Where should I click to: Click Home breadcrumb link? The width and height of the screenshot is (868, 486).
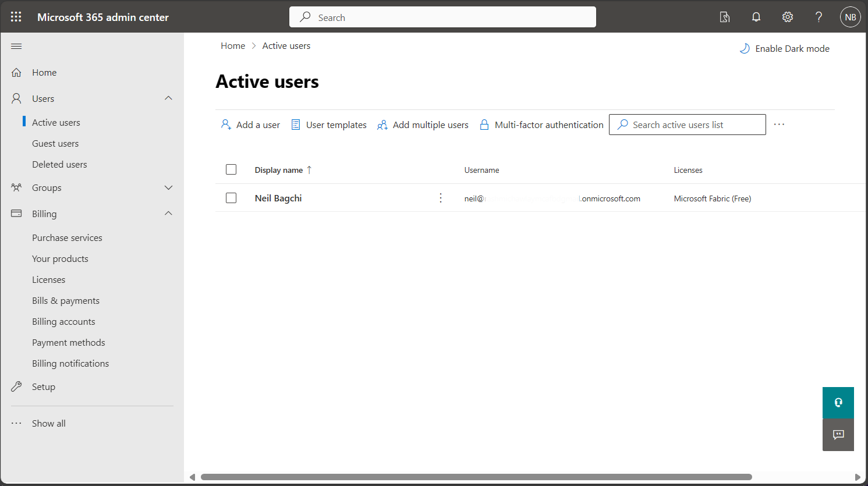point(233,45)
